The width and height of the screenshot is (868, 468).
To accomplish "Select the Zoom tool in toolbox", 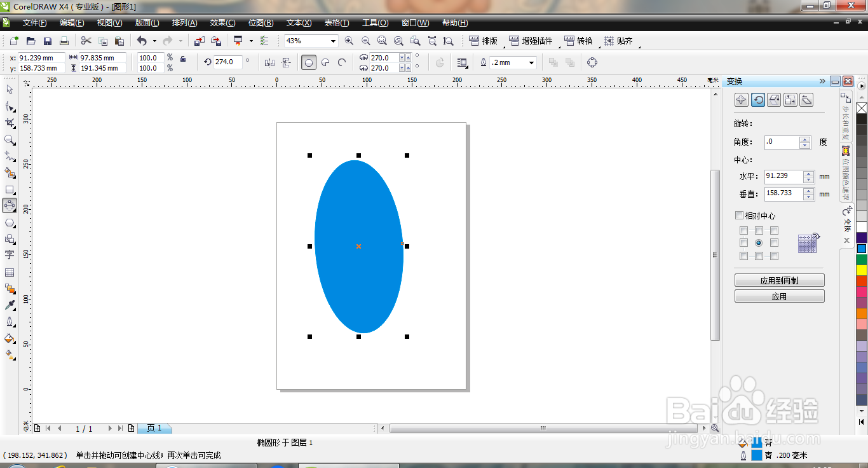I will [10, 139].
